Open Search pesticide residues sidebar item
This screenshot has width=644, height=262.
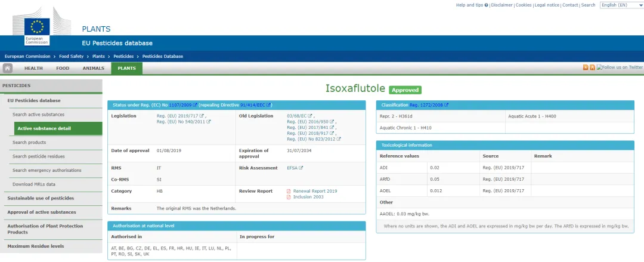pos(38,156)
